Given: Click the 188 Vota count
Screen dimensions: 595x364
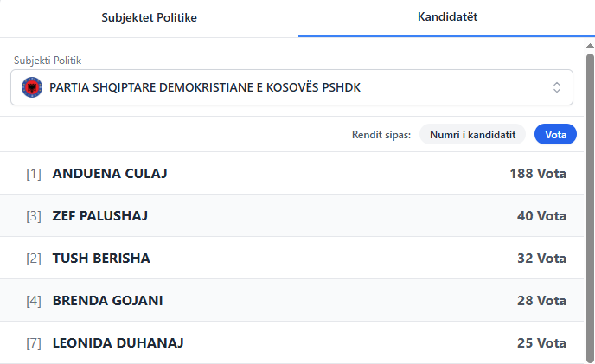Looking at the screenshot, I should [x=538, y=174].
